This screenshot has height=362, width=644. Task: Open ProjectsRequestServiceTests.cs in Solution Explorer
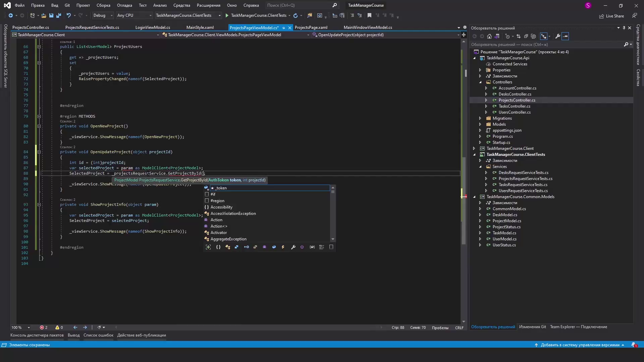click(x=525, y=179)
